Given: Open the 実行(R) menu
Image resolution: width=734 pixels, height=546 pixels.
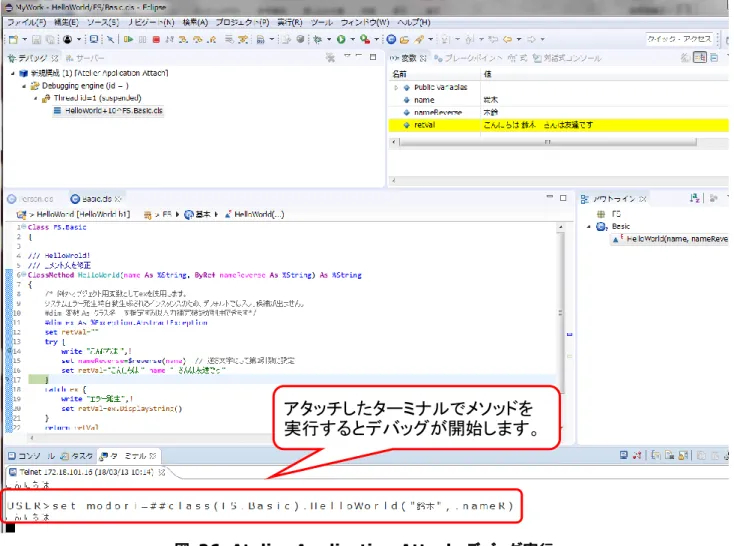Looking at the screenshot, I should point(290,22).
